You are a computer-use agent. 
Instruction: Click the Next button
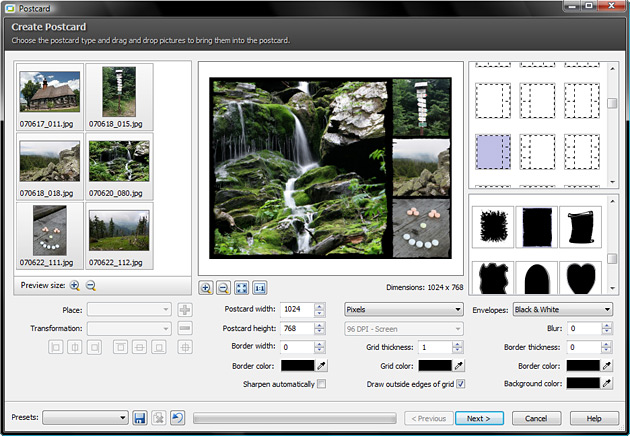click(479, 418)
